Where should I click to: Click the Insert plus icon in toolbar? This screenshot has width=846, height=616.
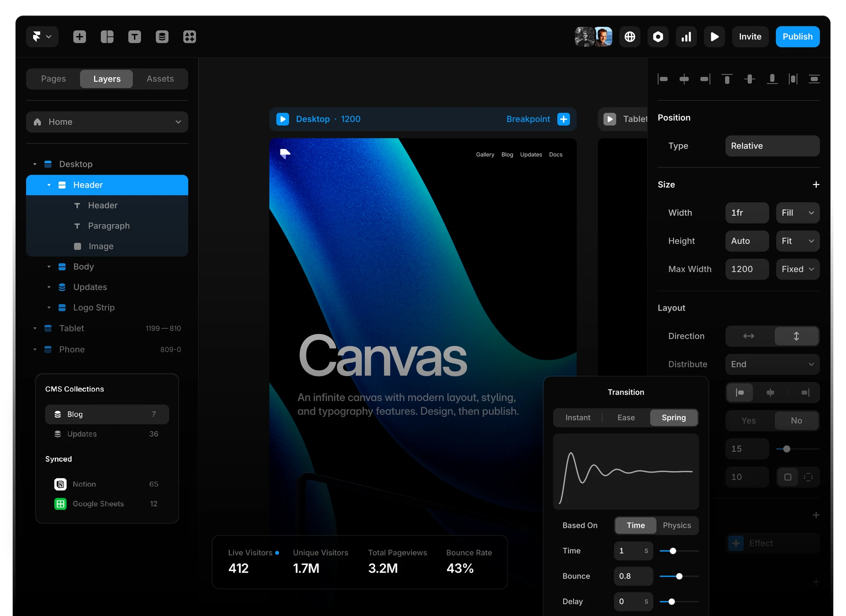[79, 37]
